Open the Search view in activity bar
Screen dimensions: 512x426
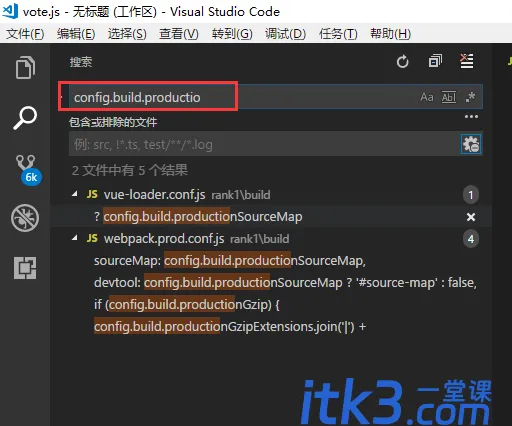point(25,118)
